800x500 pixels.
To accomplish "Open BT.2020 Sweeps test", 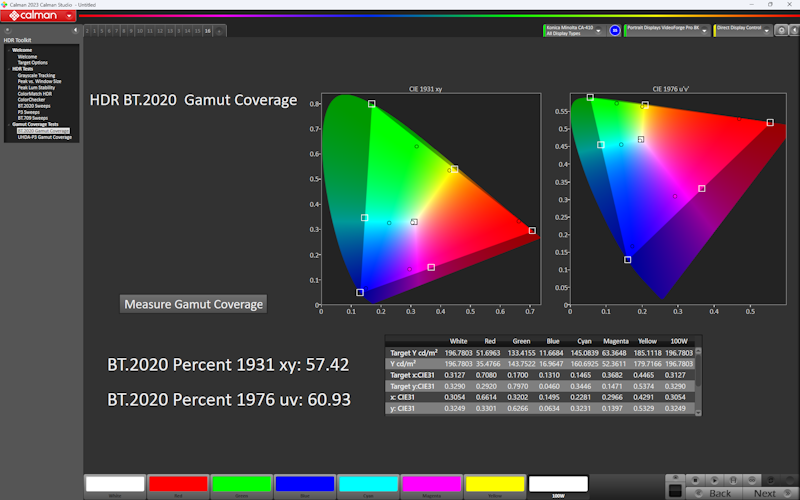I will (x=34, y=106).
